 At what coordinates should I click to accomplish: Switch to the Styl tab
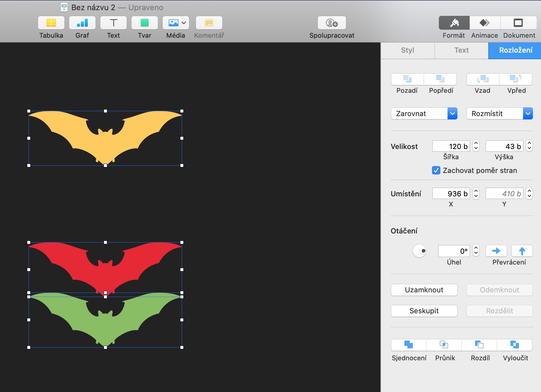coord(408,50)
